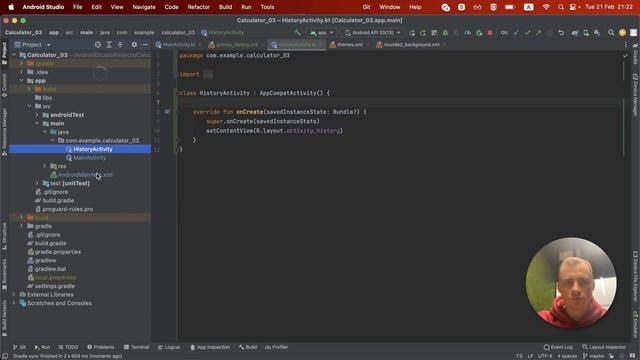
Task: Open the app run configuration dropdown
Action: tap(322, 33)
